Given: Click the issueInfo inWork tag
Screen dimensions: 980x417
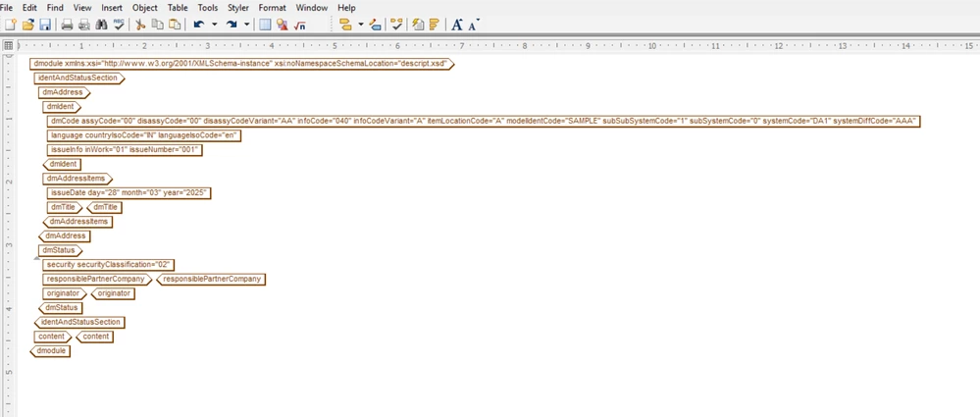Looking at the screenshot, I should (125, 150).
